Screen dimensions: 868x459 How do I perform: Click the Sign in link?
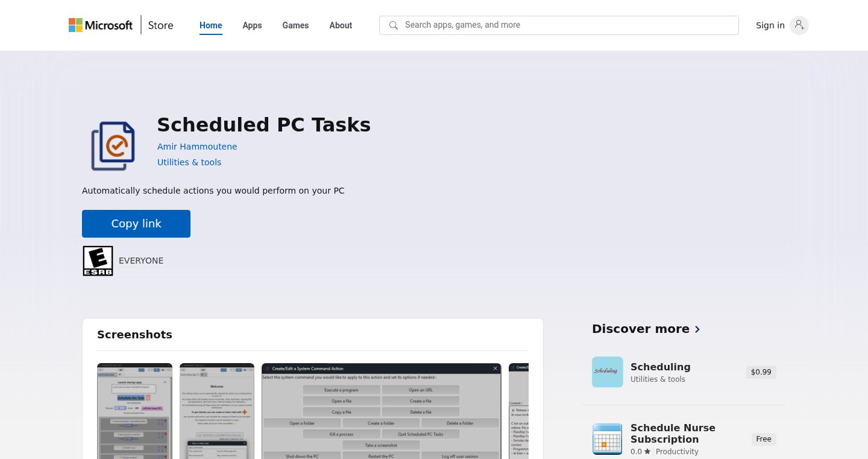point(770,25)
